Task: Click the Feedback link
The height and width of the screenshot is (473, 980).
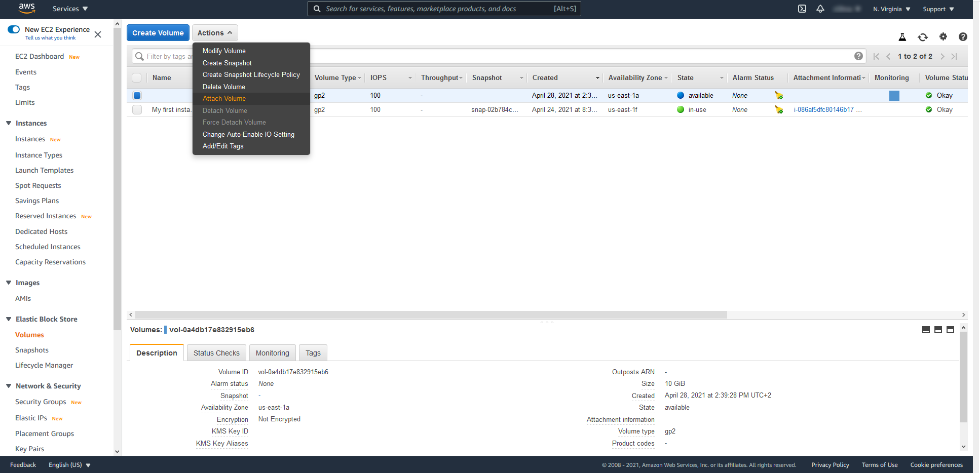Action: (x=23, y=465)
